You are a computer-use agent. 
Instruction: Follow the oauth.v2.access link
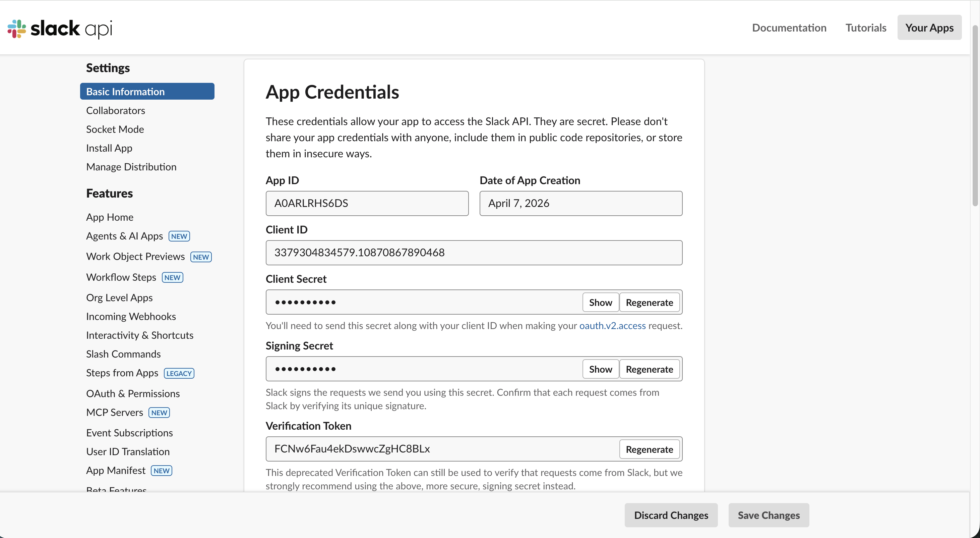[x=612, y=326]
